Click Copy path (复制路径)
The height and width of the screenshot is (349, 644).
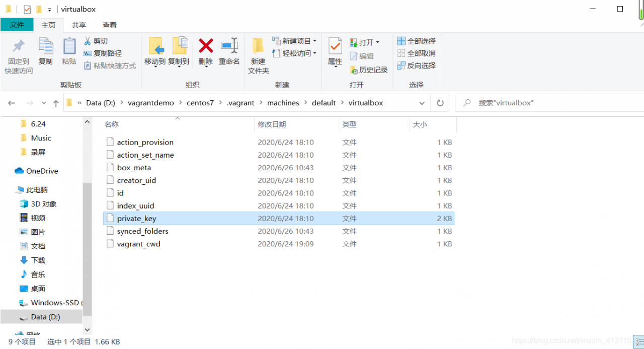[102, 53]
